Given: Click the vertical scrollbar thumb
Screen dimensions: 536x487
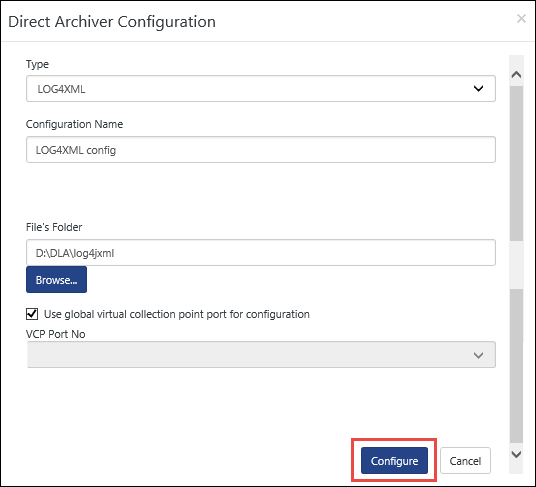Looking at the screenshot, I should pos(516,163).
